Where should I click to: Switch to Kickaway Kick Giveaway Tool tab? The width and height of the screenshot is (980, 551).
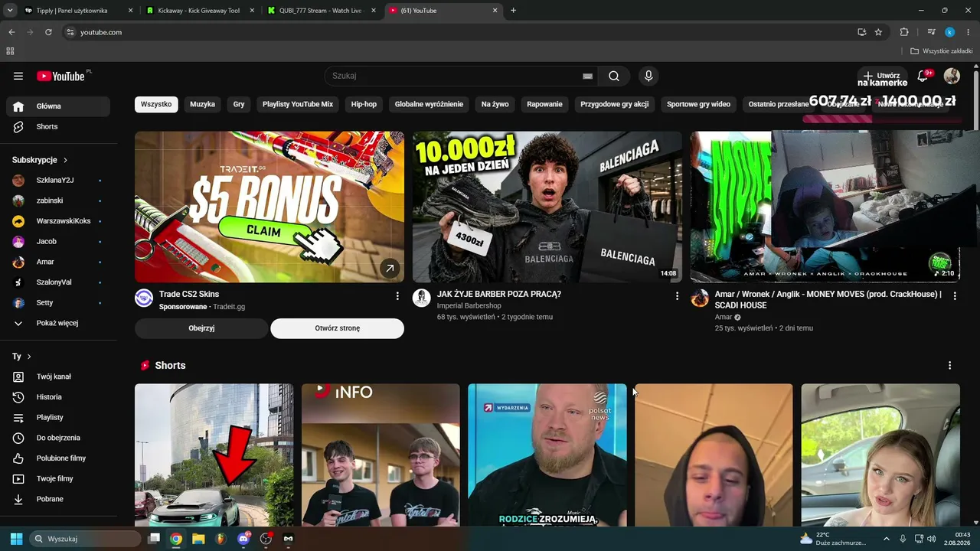(199, 11)
